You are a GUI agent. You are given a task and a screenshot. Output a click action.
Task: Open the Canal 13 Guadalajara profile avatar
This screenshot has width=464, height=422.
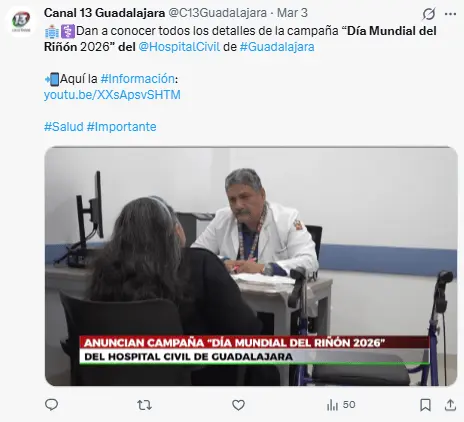click(21, 22)
